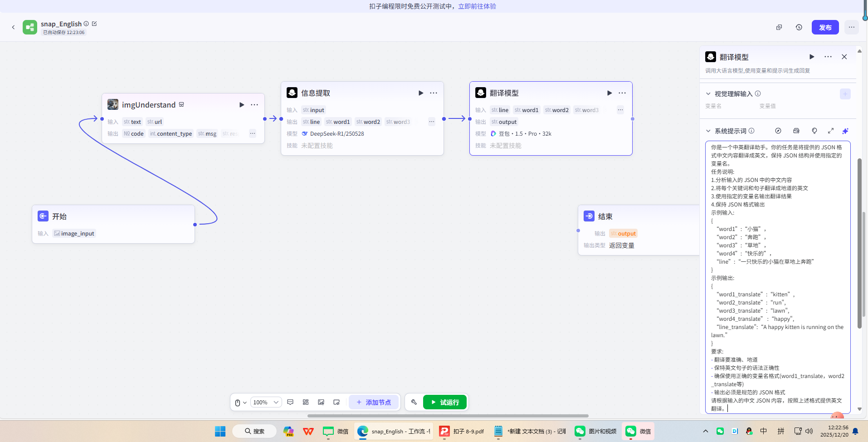The width and height of the screenshot is (868, 442).
Task: Click the DeepSeek-R1/250528 model label
Action: click(337, 133)
